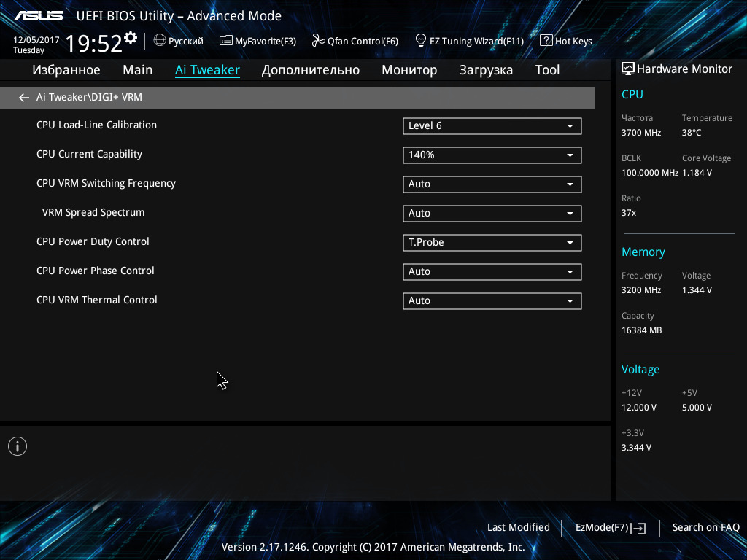Open the Дополнительно tab
747x560 pixels.
click(x=311, y=70)
